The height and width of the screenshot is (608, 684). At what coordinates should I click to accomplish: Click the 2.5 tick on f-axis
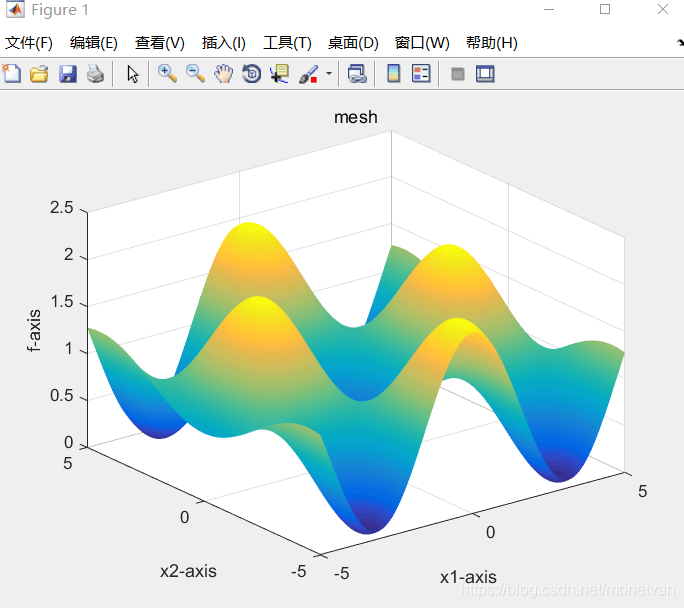tap(62, 208)
